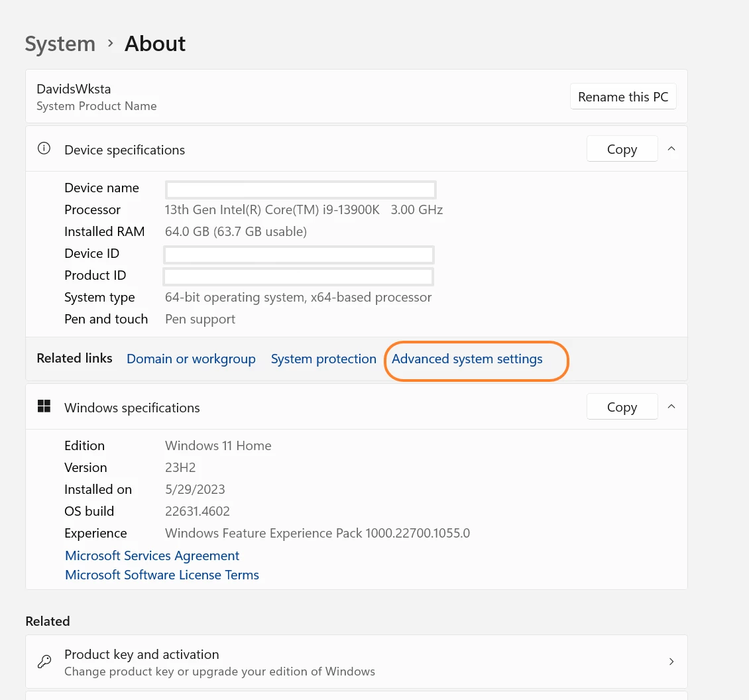Image resolution: width=749 pixels, height=700 pixels.
Task: Click the 'Processor' label
Action: (x=93, y=209)
